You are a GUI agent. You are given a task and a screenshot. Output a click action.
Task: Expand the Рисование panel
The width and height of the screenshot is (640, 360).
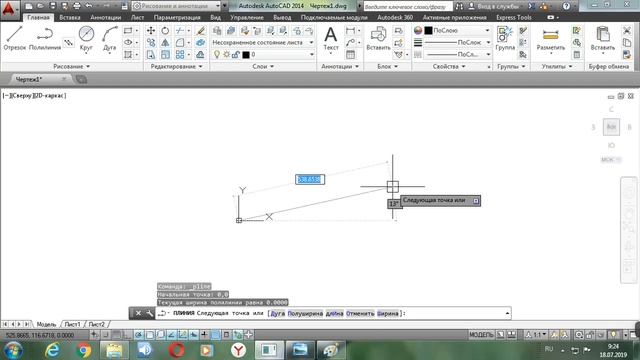(71, 66)
